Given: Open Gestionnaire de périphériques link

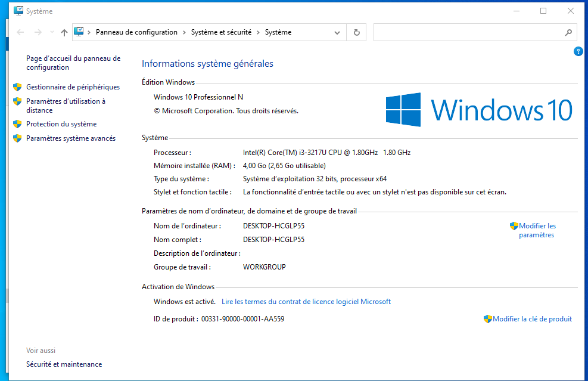Looking at the screenshot, I should 73,87.
